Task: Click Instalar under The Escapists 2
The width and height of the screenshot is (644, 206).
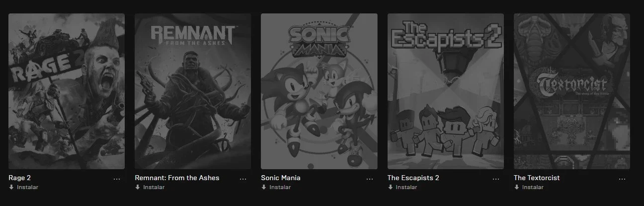Action: pyautogui.click(x=406, y=187)
